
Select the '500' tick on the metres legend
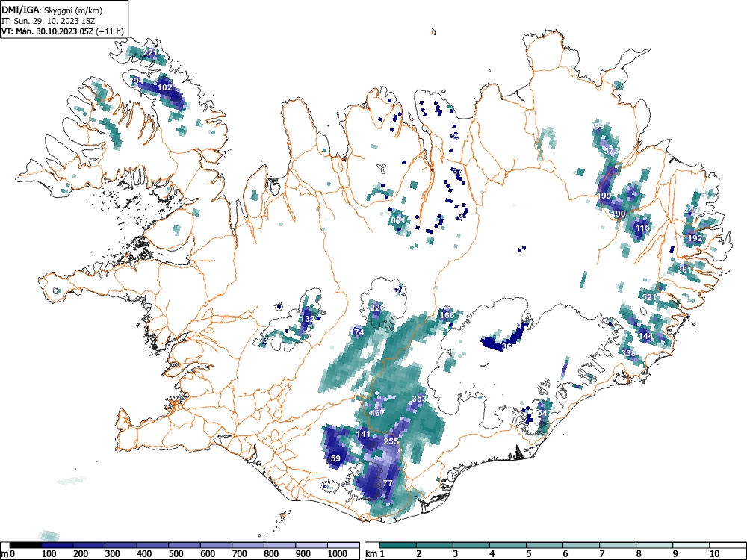tap(176, 554)
